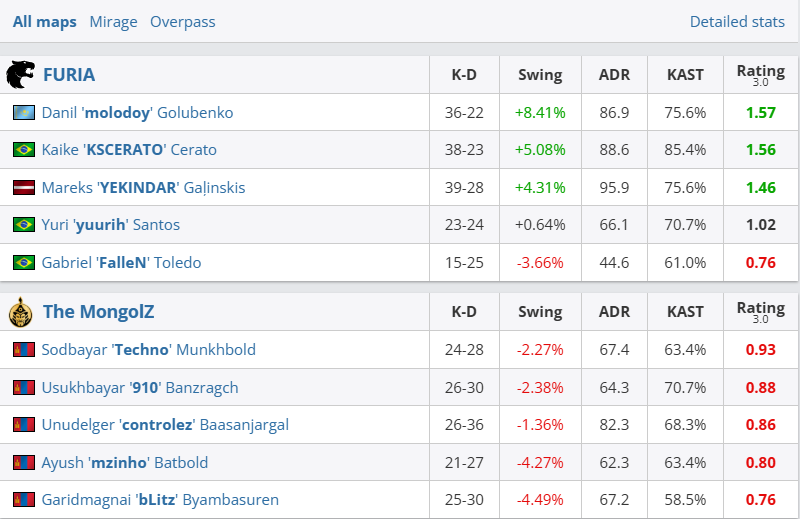Open Unudelger 'controlez' Baasanjargal profile
Viewport: 800px width, 519px height.
[x=165, y=425]
